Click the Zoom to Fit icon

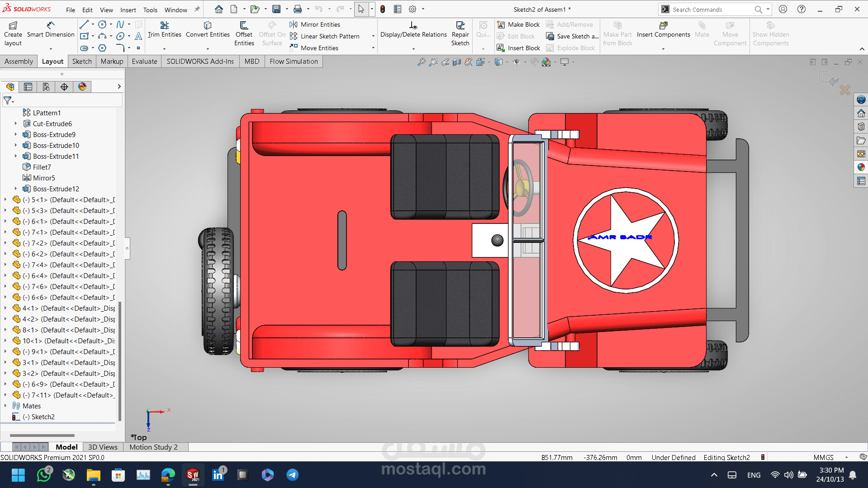coord(421,62)
